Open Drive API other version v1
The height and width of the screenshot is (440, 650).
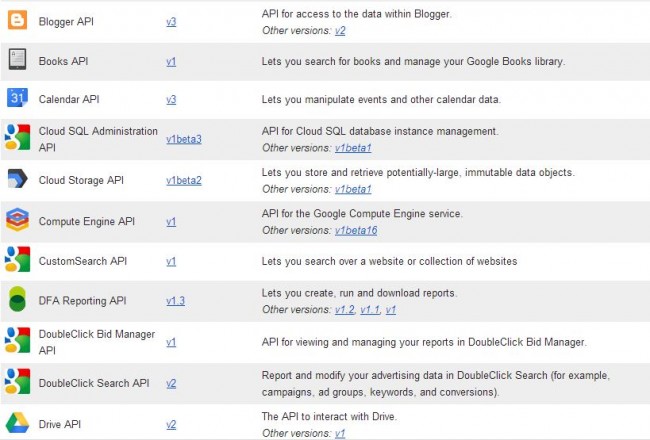coord(340,433)
